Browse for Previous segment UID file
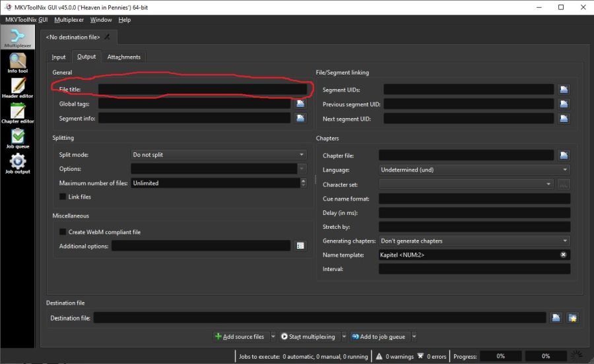The height and width of the screenshot is (364, 594). point(564,104)
